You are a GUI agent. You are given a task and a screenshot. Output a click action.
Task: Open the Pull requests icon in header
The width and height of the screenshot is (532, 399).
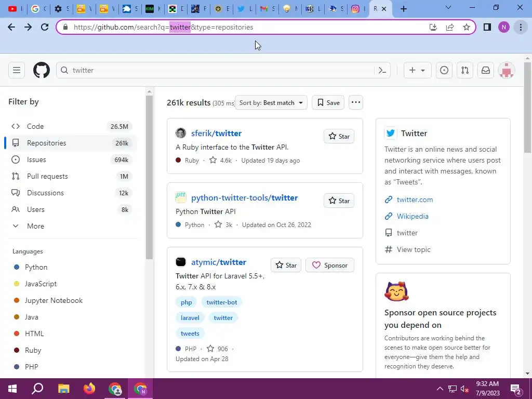[465, 70]
